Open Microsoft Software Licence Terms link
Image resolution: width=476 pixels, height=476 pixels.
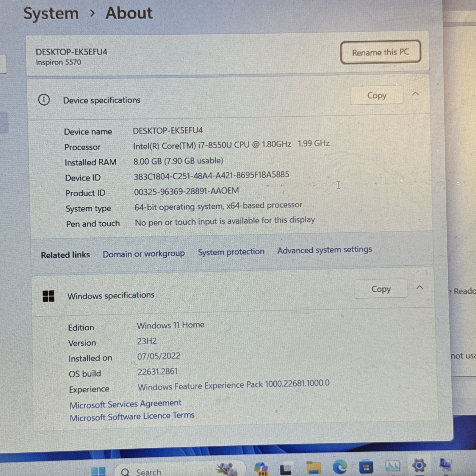pos(132,416)
